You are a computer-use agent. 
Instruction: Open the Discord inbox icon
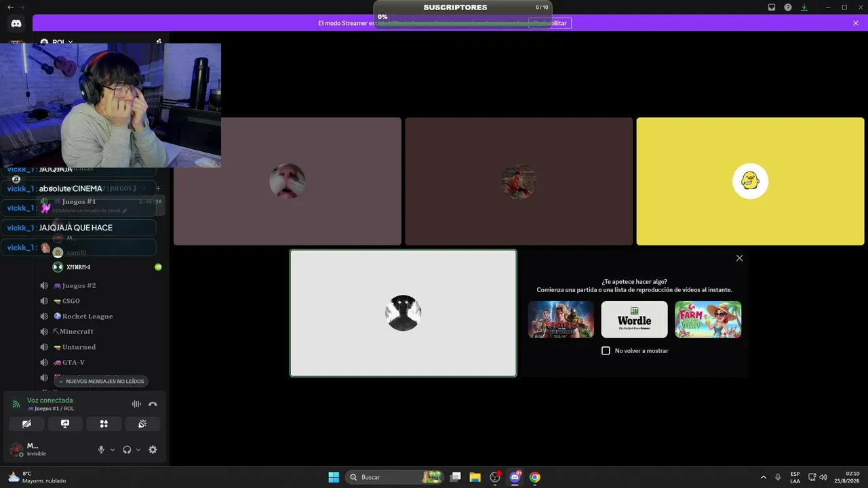tap(772, 7)
